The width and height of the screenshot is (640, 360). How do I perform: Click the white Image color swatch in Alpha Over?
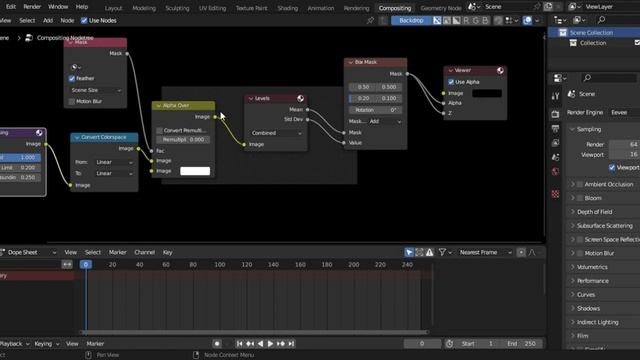pos(195,171)
